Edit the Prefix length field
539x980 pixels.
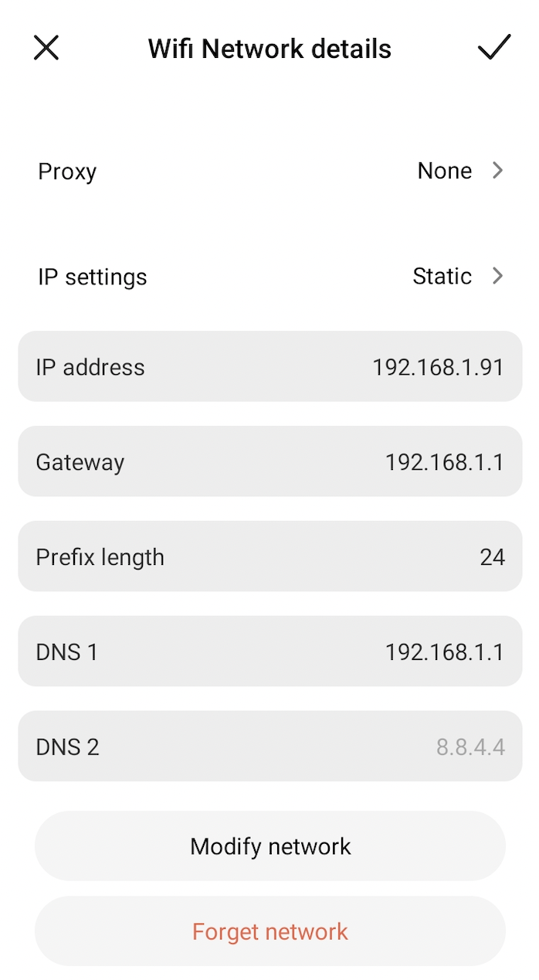pos(269,556)
